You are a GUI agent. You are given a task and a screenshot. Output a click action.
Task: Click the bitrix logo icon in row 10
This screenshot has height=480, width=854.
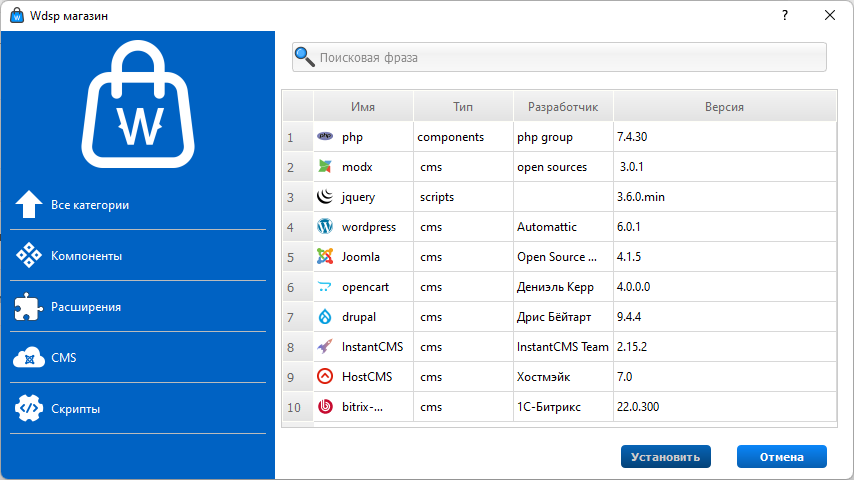point(325,406)
